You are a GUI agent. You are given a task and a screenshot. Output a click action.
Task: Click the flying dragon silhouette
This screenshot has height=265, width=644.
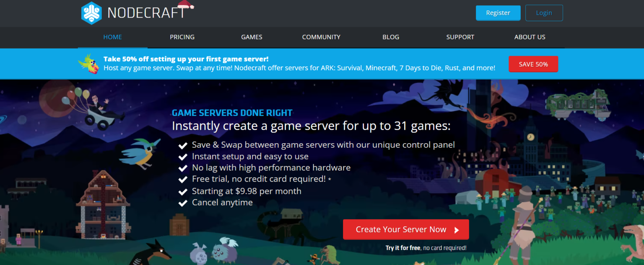click(442, 93)
